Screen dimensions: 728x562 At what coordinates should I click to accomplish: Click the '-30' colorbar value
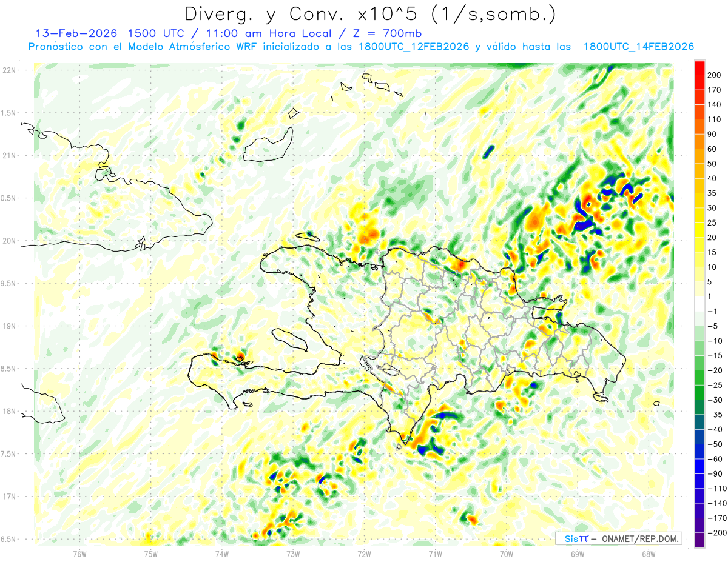716,400
